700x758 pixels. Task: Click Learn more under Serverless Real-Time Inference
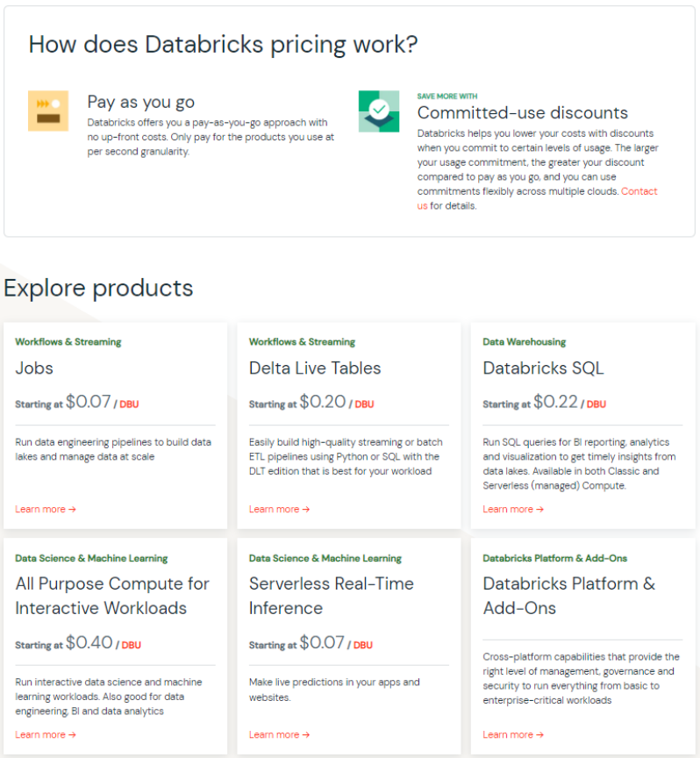point(280,734)
